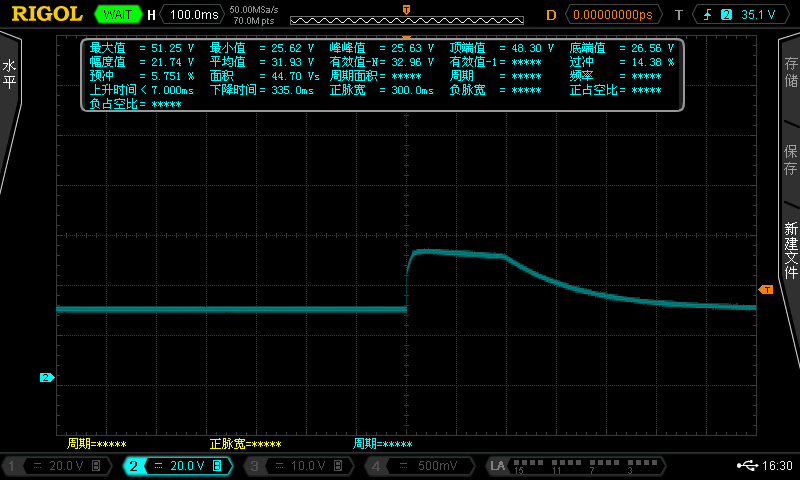Click the USB connection icon

(x=747, y=466)
